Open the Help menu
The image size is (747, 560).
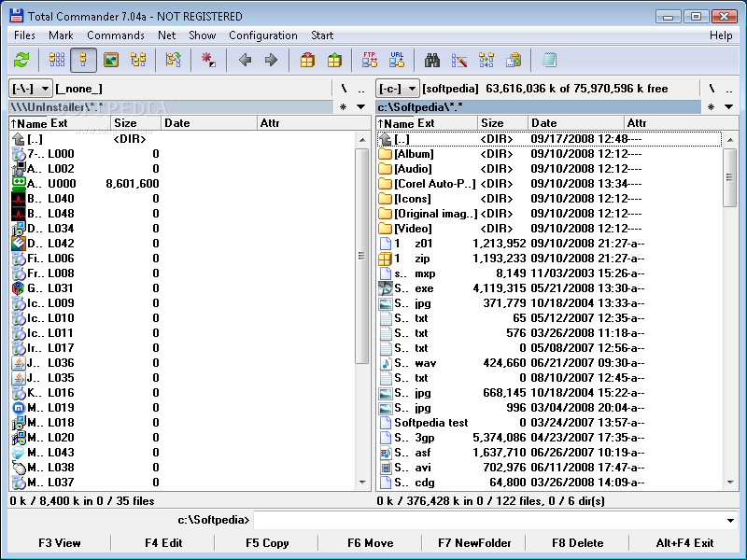pos(721,35)
